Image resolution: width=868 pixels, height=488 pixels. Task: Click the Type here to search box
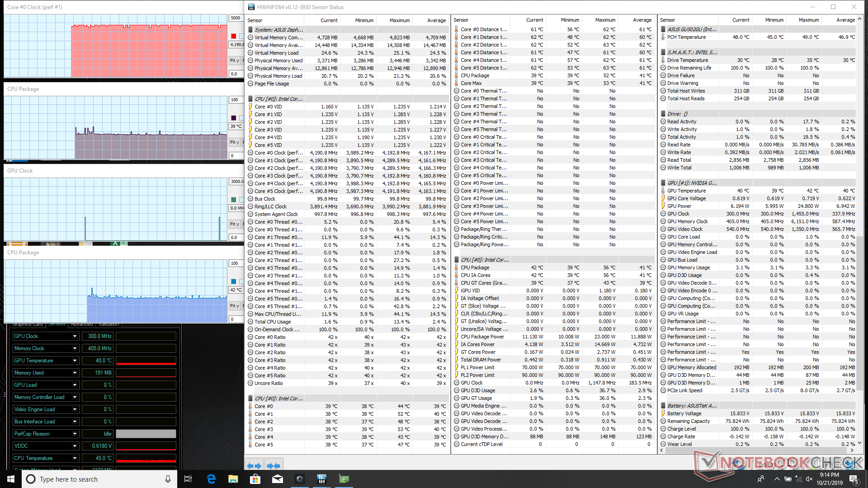(99, 479)
